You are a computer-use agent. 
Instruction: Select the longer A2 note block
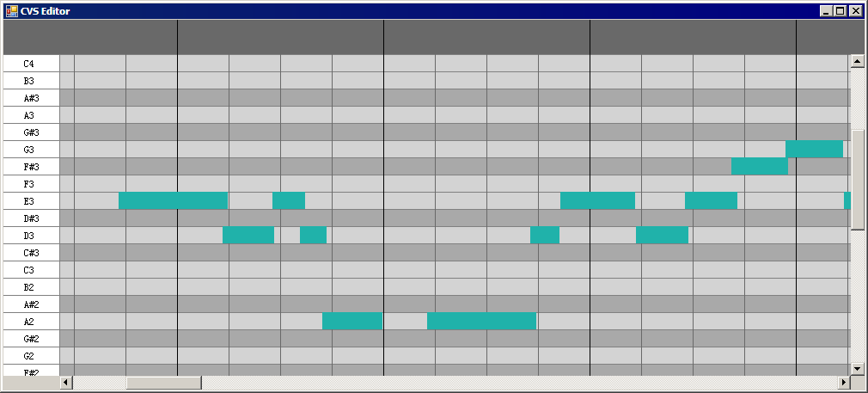(481, 321)
